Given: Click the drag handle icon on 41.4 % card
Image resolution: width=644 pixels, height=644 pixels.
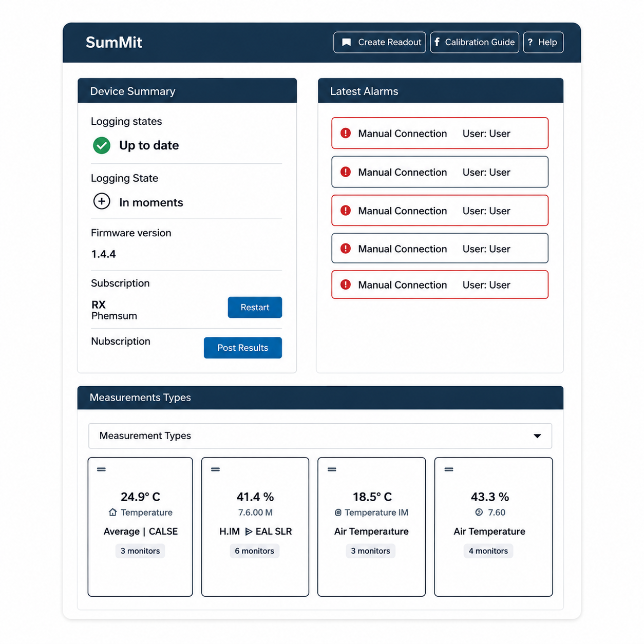Looking at the screenshot, I should 216,469.
